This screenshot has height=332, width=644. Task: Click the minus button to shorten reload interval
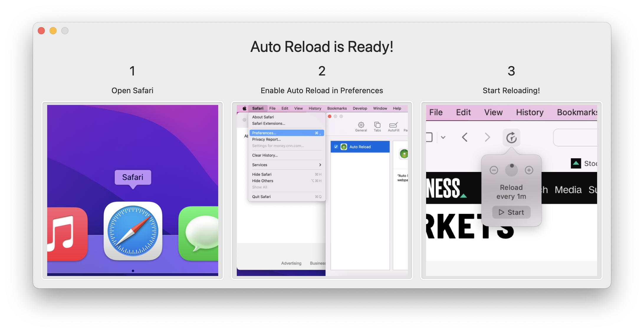494,170
